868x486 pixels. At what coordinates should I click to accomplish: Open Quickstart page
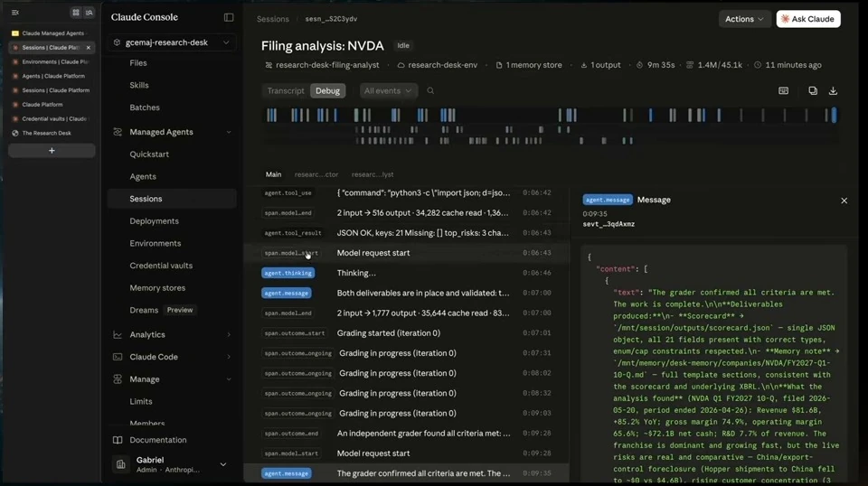coord(149,154)
